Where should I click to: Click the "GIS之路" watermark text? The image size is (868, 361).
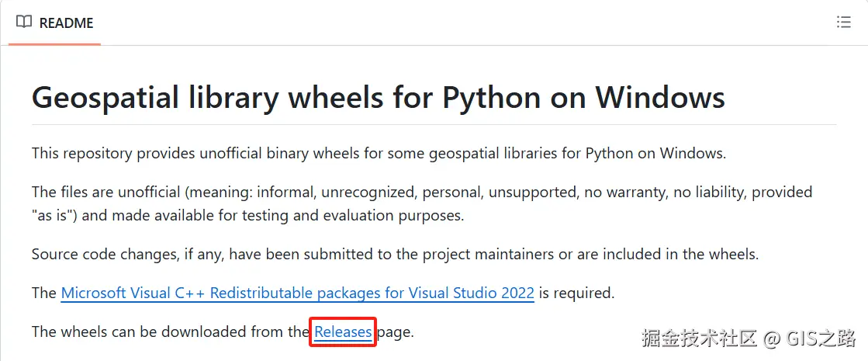coord(821,338)
